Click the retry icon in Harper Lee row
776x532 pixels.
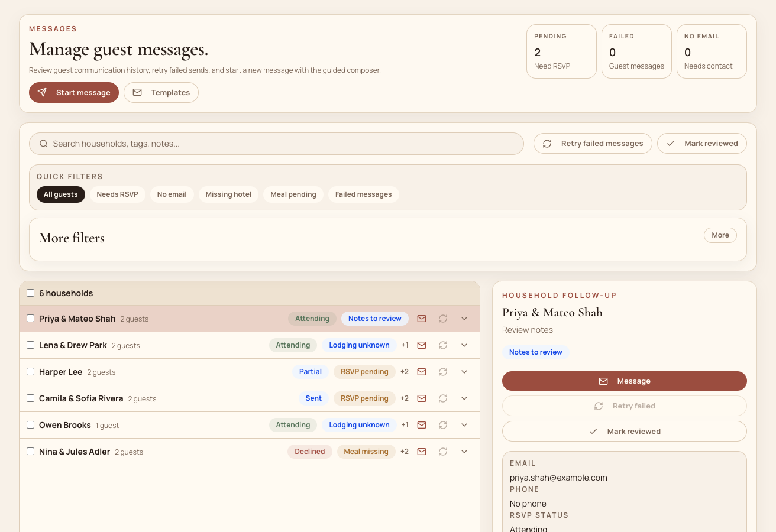tap(443, 372)
